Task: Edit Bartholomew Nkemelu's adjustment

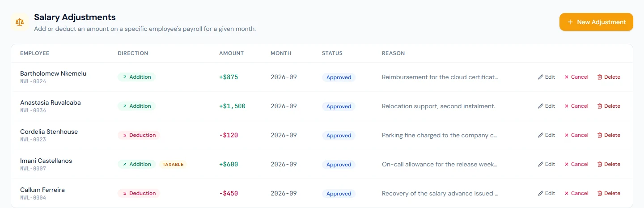Action: [x=547, y=77]
